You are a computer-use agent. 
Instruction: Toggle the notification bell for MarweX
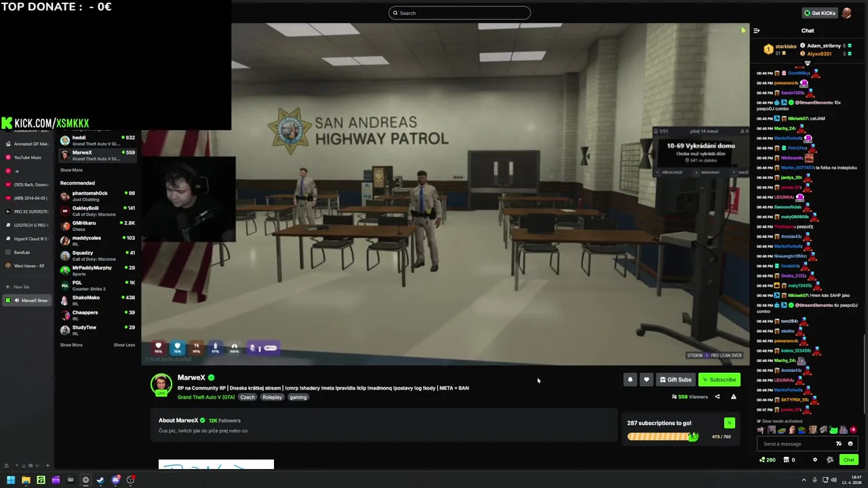(630, 380)
